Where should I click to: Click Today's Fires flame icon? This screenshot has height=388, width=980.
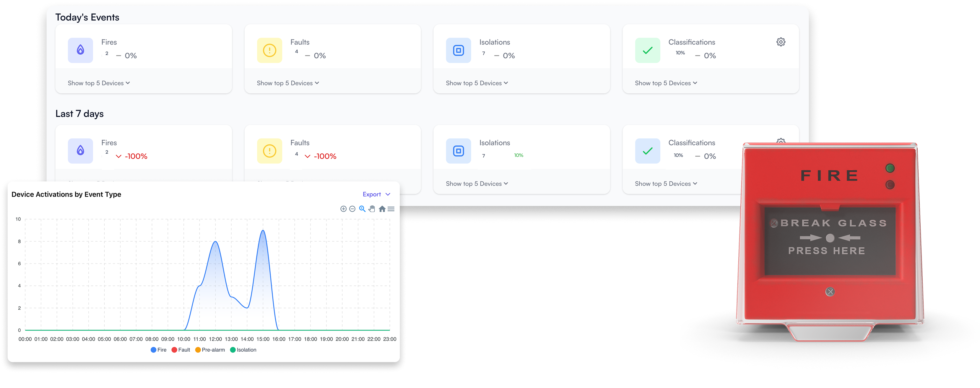(x=80, y=50)
